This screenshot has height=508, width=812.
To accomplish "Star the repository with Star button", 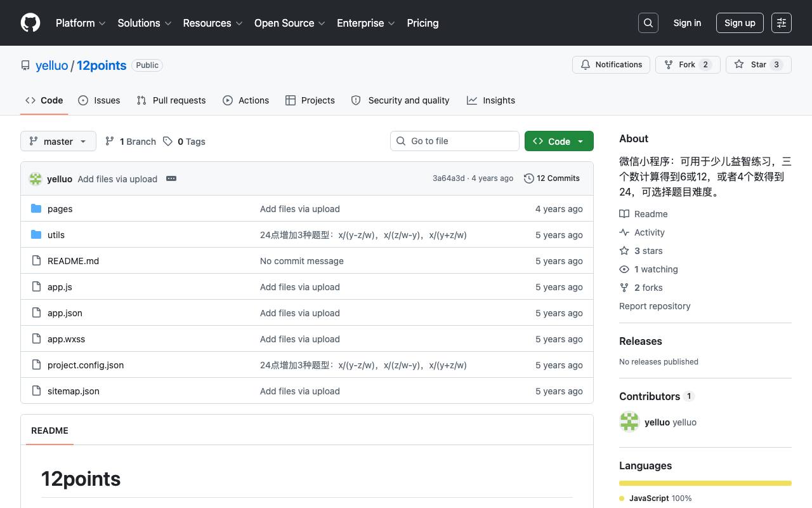I will 759,65.
